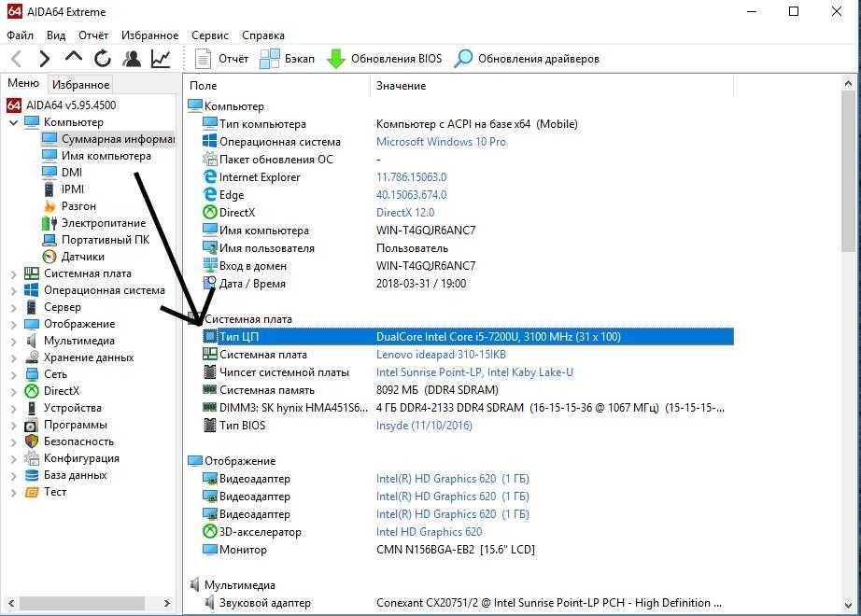Click the База данных icon
This screenshot has height=616, width=861.
tap(32, 475)
